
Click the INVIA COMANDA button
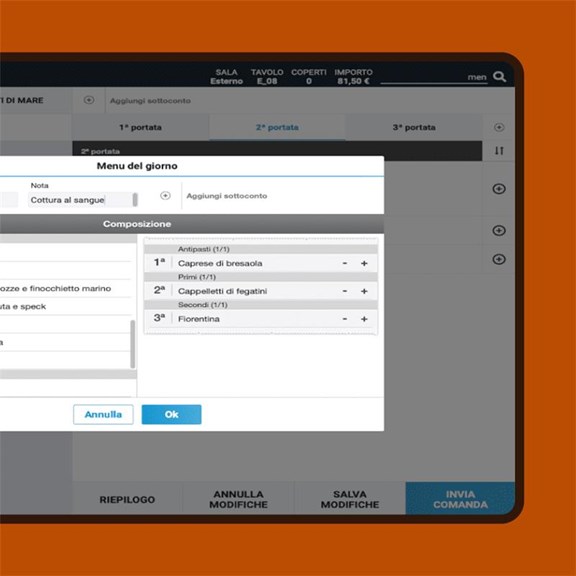[x=460, y=499]
